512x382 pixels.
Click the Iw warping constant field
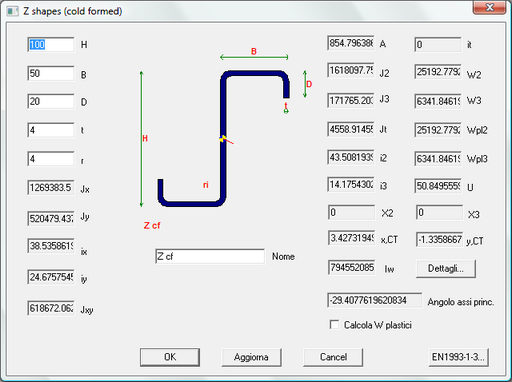351,267
